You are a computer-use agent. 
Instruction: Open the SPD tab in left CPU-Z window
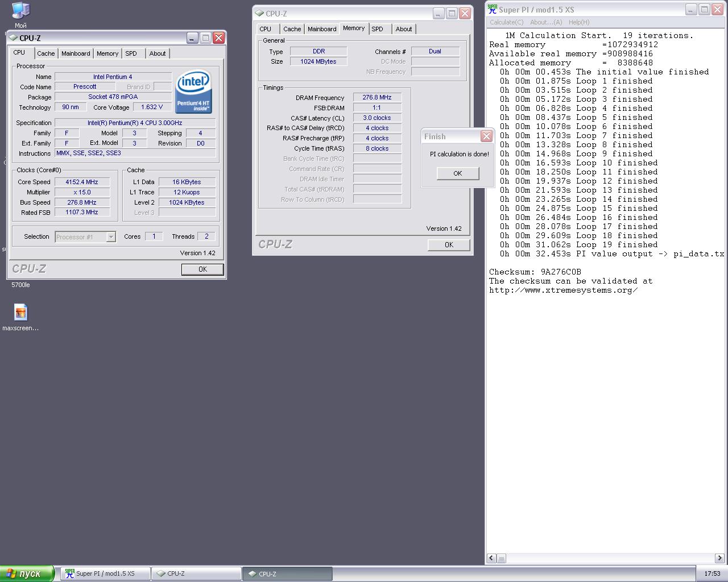point(131,53)
